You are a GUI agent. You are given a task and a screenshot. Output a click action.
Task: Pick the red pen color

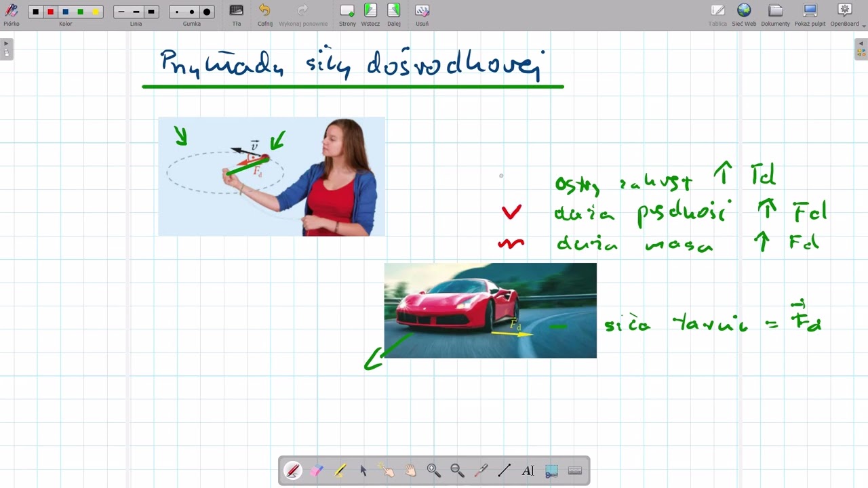pos(51,12)
